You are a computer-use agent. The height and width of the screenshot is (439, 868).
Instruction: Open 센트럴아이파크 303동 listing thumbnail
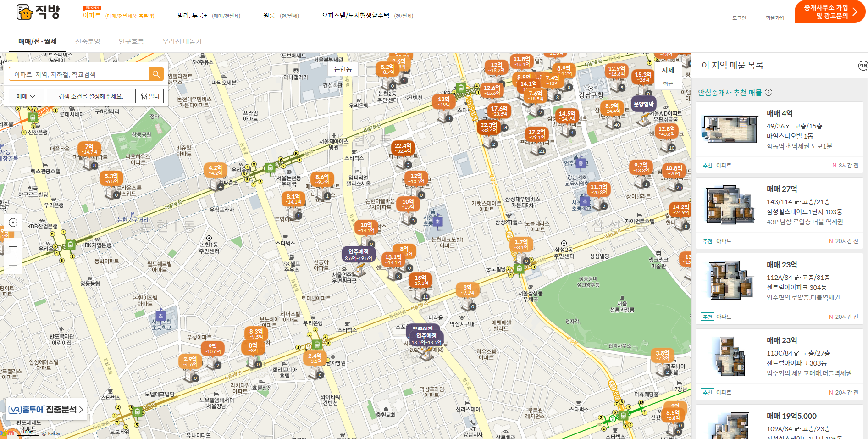(x=730, y=356)
